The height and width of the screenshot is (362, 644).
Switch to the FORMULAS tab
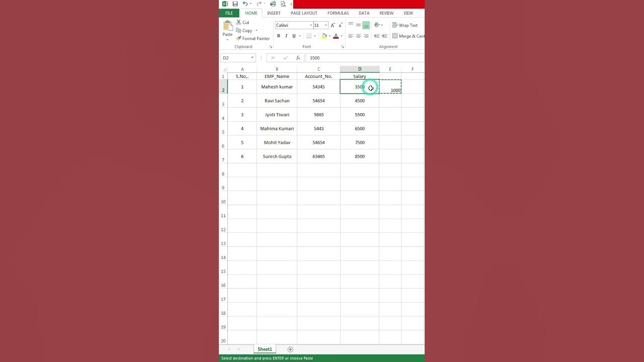tap(338, 13)
